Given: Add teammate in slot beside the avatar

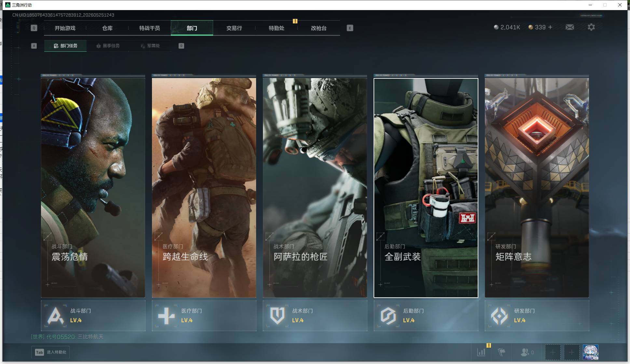Looking at the screenshot, I should coord(571,352).
